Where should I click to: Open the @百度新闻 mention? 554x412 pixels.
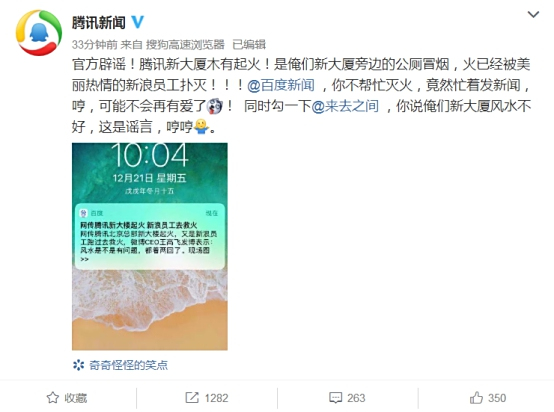(x=281, y=85)
